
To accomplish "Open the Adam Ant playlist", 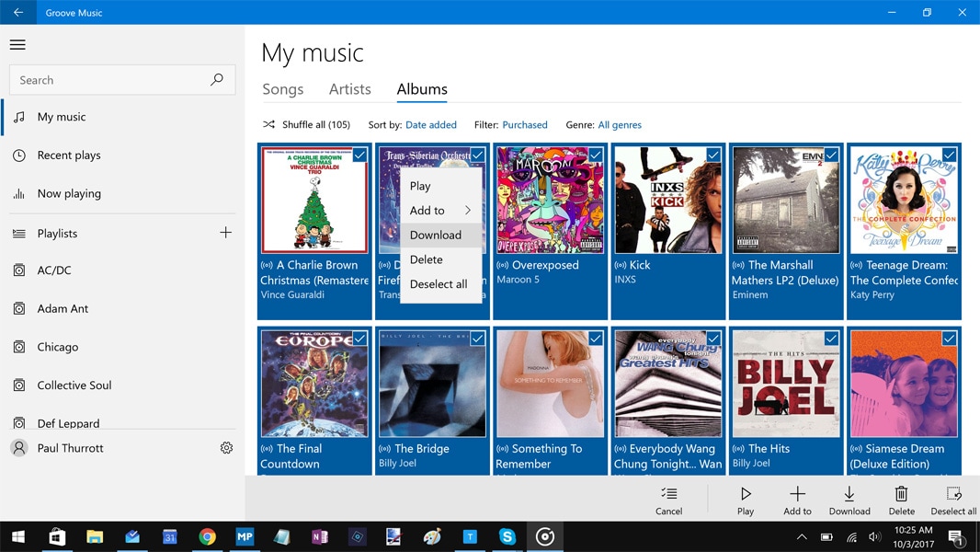I will (122, 308).
